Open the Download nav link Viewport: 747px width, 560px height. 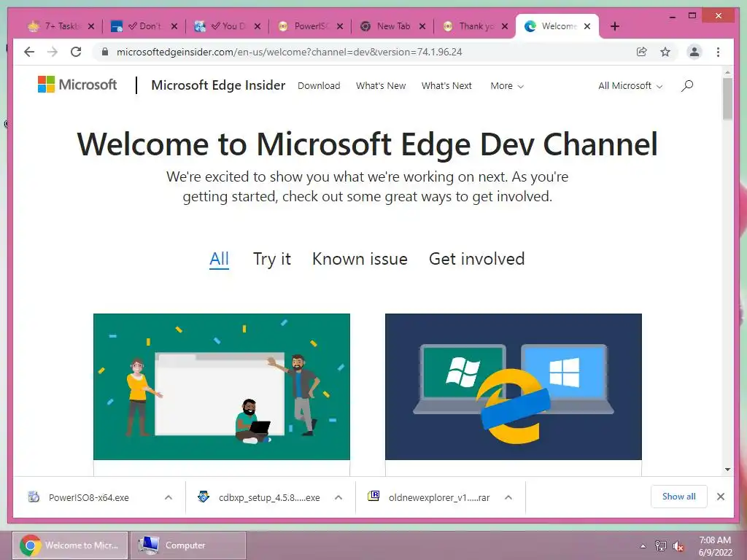click(x=319, y=86)
